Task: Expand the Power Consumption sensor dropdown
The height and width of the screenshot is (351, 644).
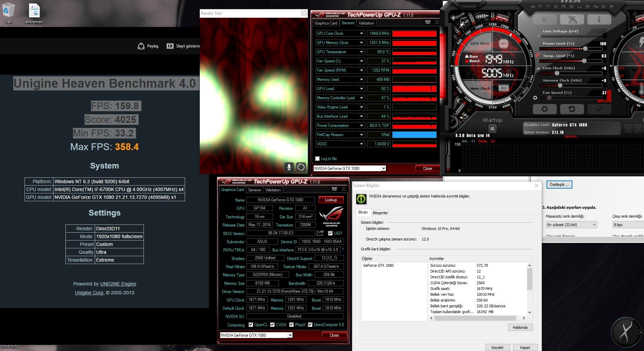Action: click(x=361, y=126)
